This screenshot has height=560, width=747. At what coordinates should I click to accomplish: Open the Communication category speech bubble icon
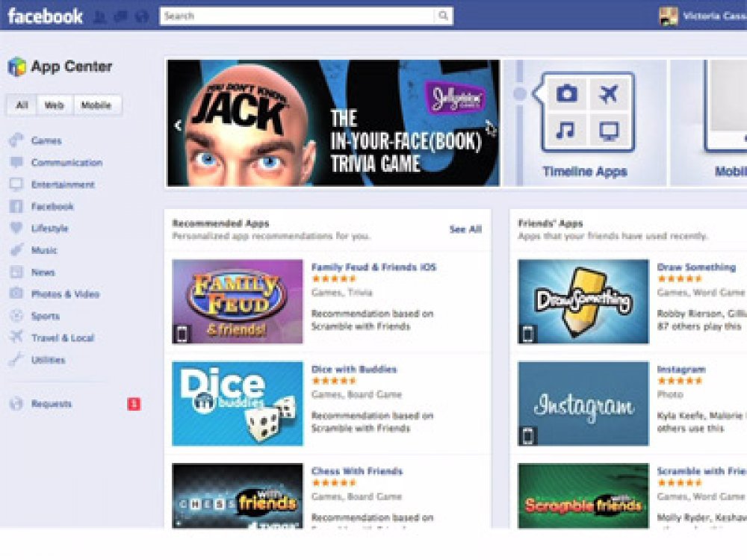click(x=16, y=162)
